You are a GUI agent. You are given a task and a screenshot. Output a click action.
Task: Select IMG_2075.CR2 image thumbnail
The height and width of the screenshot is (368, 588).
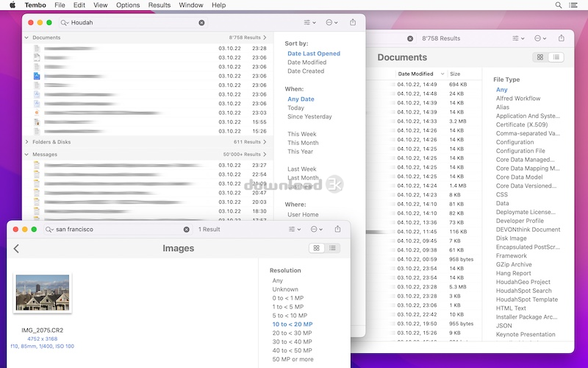pos(43,292)
